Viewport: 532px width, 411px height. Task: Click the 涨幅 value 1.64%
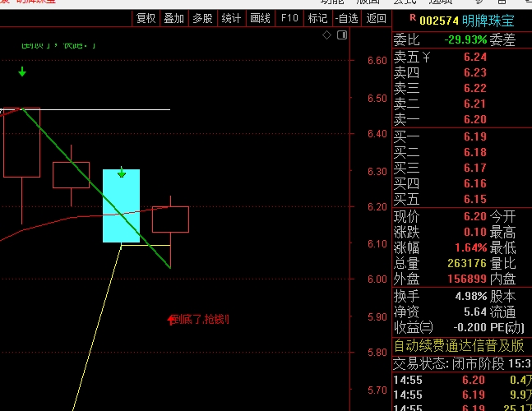coord(471,247)
